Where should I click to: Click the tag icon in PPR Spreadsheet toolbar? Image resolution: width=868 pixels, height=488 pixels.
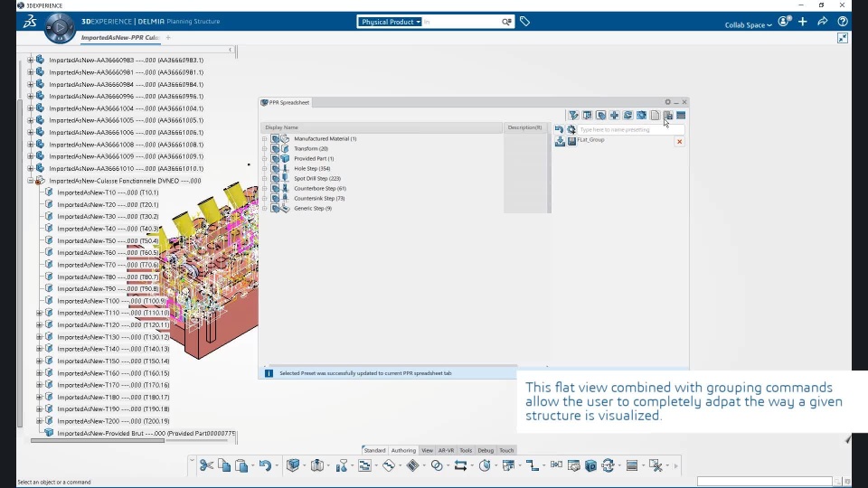[600, 115]
